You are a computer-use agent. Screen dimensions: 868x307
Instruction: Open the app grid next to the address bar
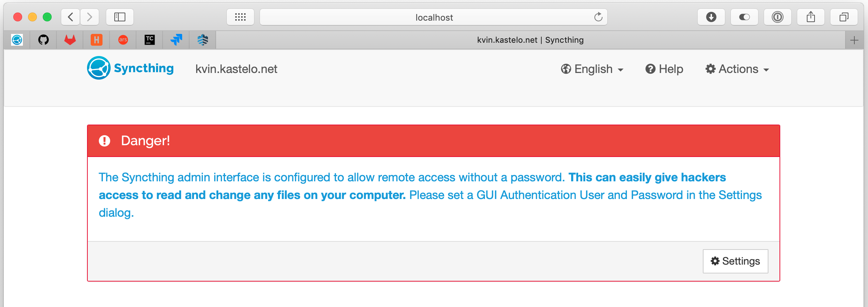coord(240,17)
